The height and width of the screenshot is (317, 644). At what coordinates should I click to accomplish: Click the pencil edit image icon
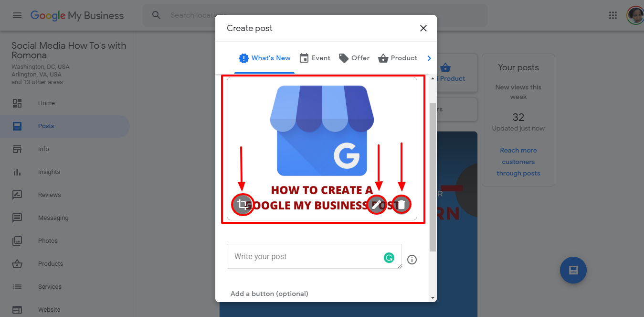[x=378, y=205]
